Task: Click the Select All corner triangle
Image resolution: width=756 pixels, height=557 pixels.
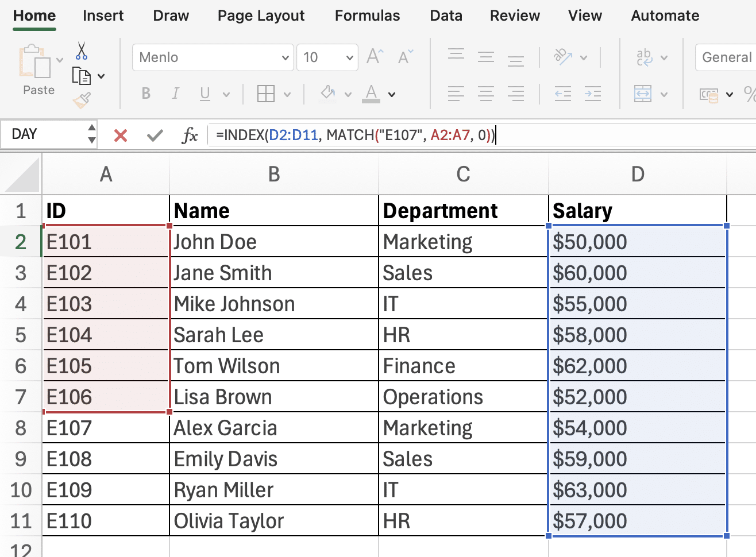Action: tap(22, 175)
